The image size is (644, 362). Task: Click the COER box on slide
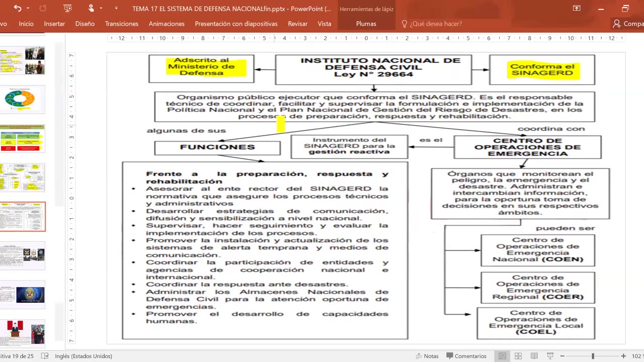click(538, 287)
